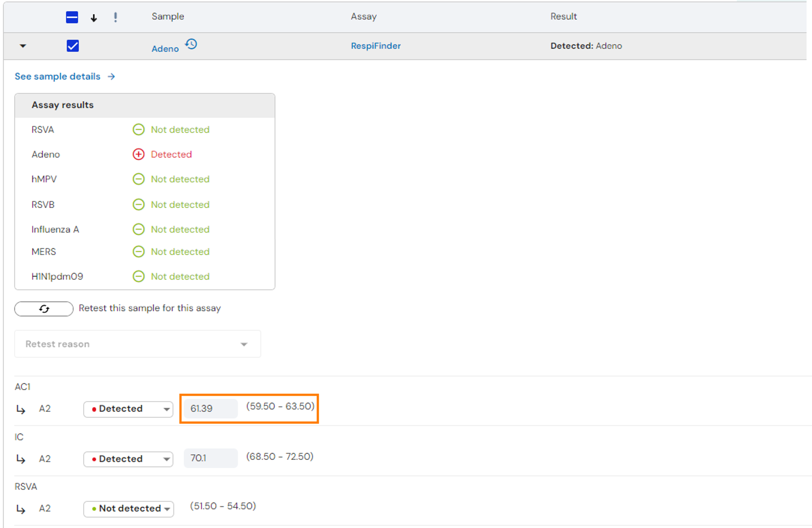
Task: Click the arrow after See sample details
Action: point(111,76)
